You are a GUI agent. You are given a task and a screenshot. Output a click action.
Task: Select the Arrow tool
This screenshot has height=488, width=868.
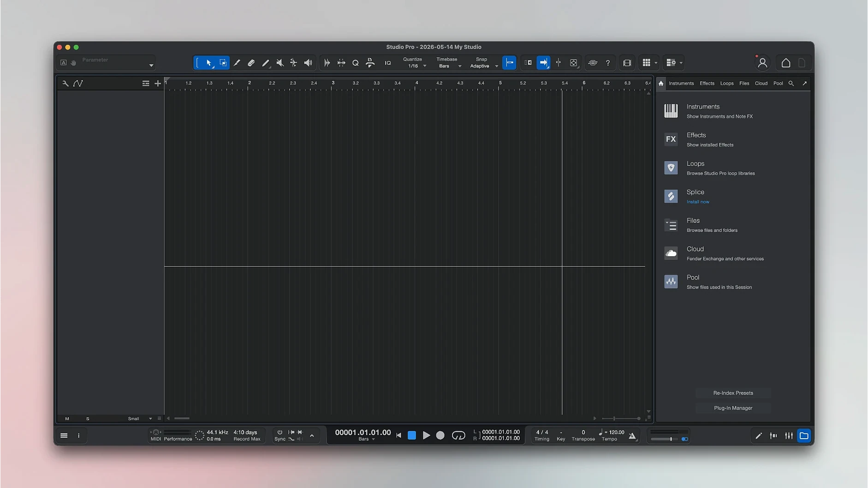[209, 63]
